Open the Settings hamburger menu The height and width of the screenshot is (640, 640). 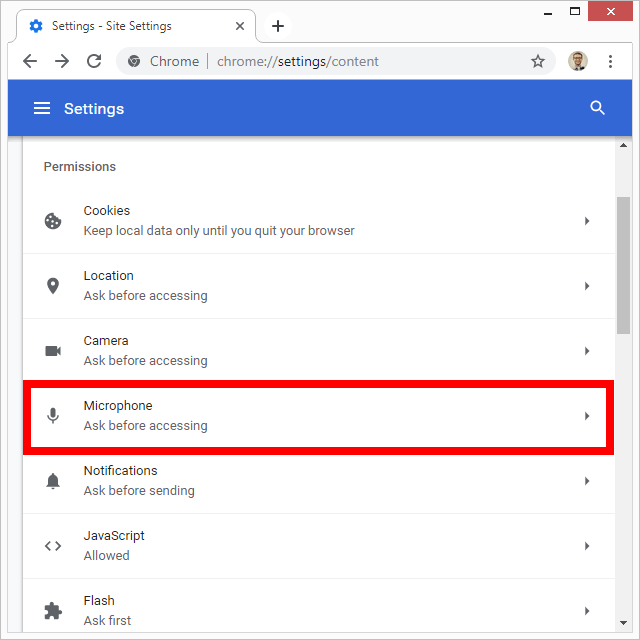point(42,109)
